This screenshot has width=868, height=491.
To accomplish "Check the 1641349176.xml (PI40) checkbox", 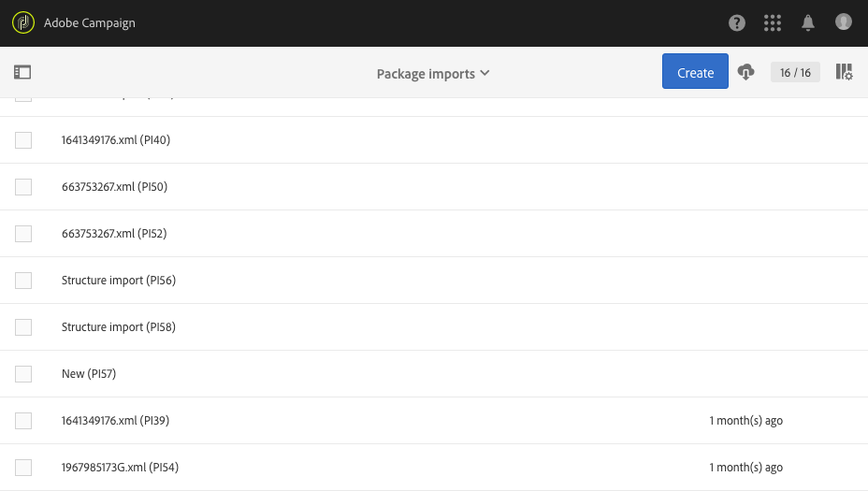I will [x=23, y=140].
